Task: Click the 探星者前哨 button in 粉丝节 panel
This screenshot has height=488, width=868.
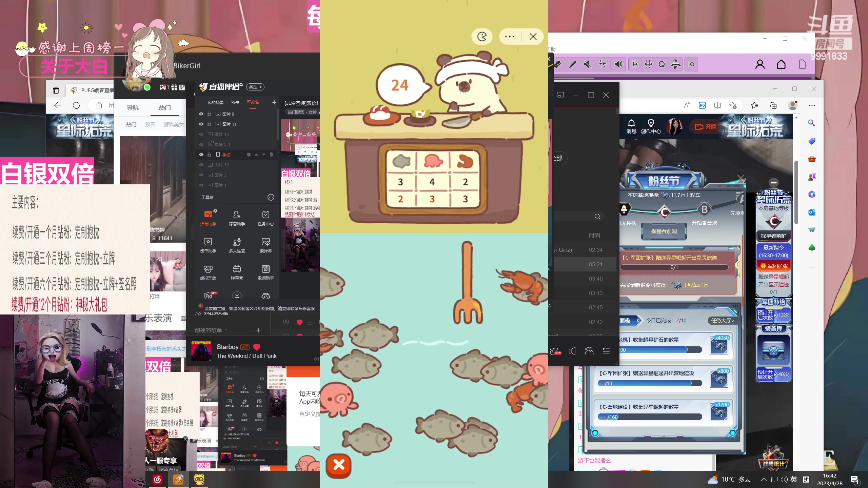Action: pyautogui.click(x=664, y=231)
